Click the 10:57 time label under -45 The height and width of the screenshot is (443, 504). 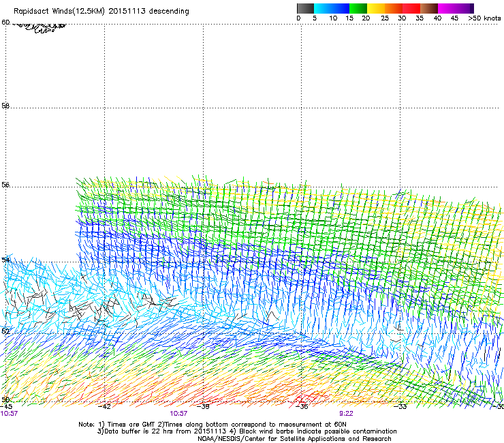(x=9, y=414)
